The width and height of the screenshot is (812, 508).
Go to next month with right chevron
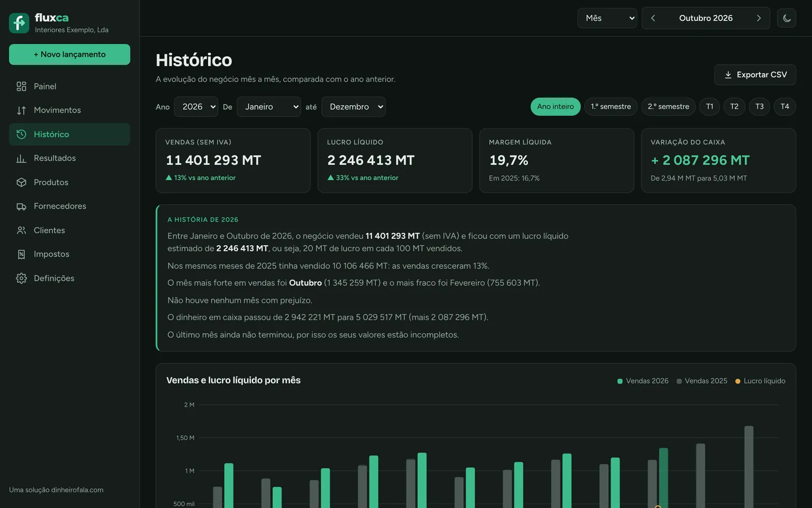759,18
